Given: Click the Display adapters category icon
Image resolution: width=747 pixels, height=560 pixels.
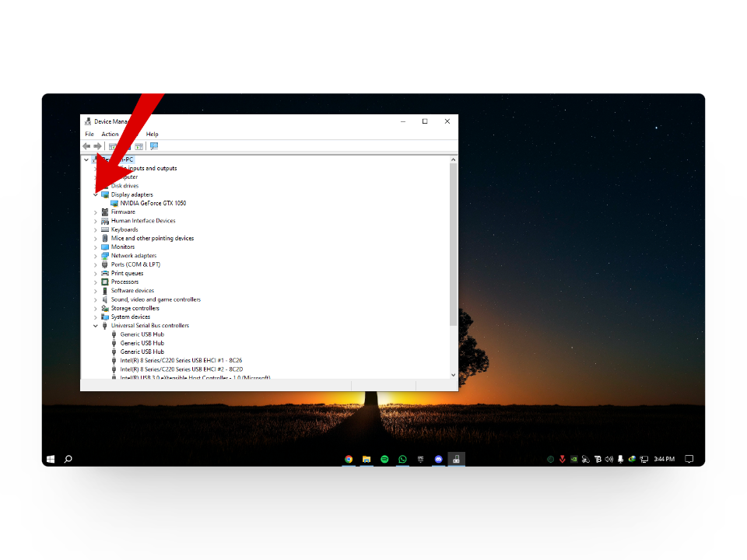Looking at the screenshot, I should [x=105, y=194].
